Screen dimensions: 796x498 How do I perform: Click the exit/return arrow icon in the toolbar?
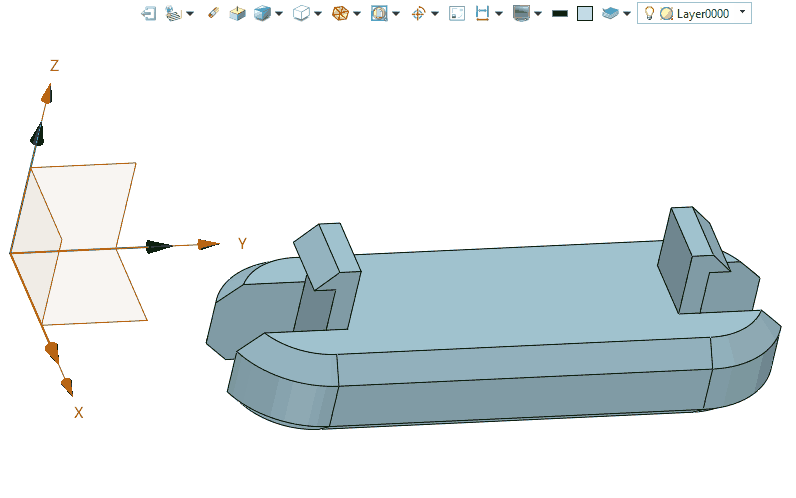pyautogui.click(x=149, y=14)
